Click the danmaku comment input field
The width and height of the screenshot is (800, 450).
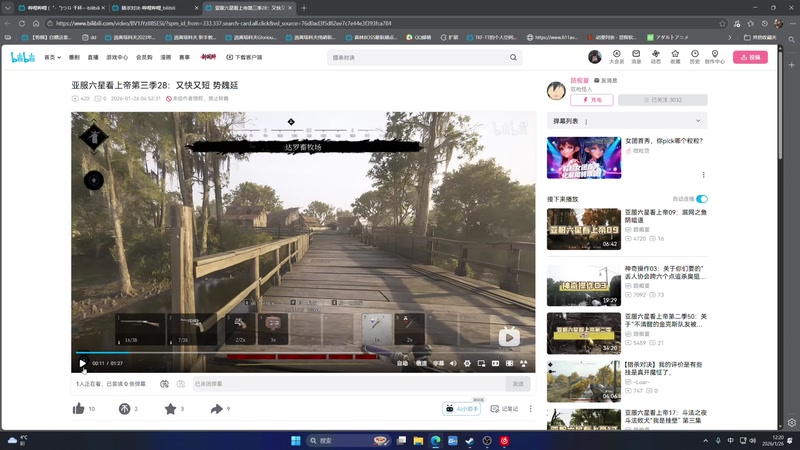[349, 384]
